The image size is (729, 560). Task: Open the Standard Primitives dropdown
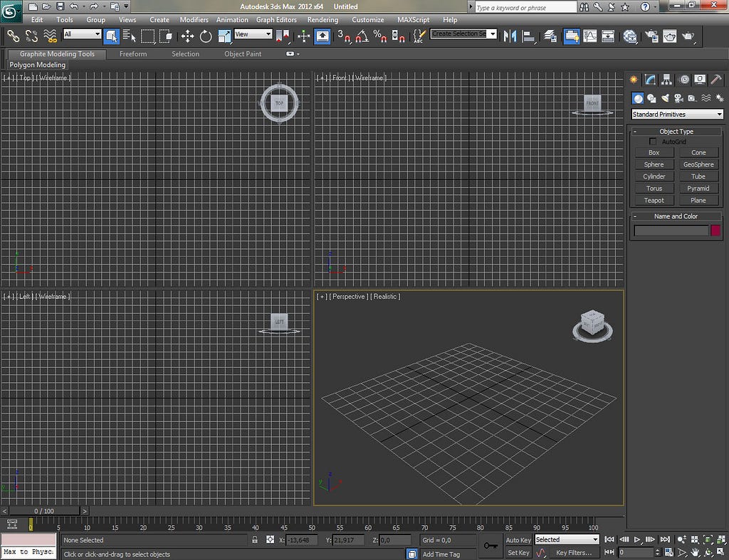[677, 115]
